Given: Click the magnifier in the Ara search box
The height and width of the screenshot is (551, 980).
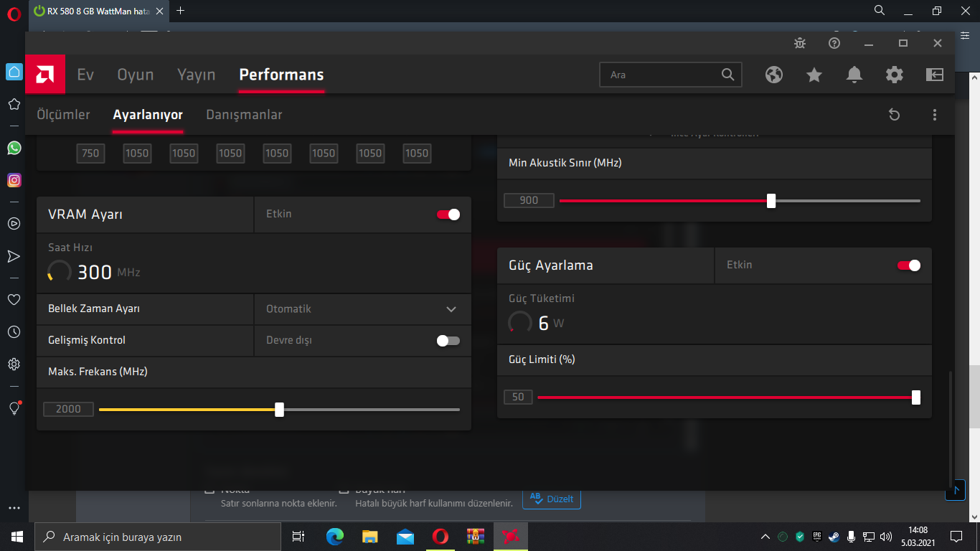Looking at the screenshot, I should [x=727, y=75].
